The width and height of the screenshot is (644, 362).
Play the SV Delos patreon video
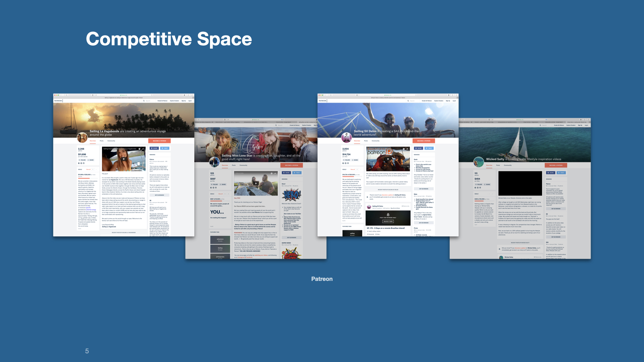click(x=388, y=159)
